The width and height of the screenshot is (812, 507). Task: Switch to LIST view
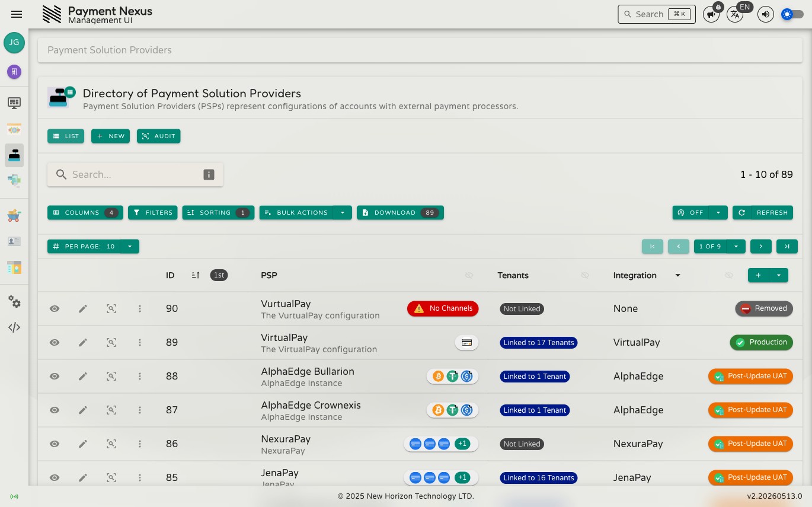click(66, 136)
